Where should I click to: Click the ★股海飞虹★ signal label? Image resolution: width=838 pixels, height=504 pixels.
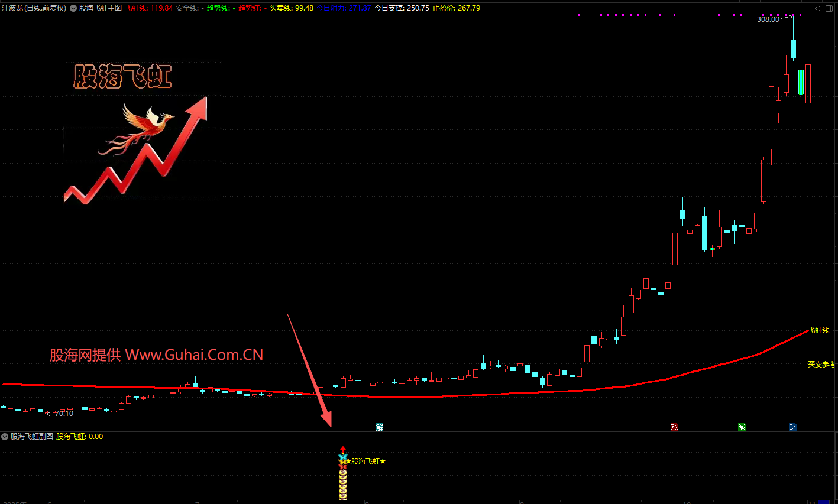(x=368, y=461)
